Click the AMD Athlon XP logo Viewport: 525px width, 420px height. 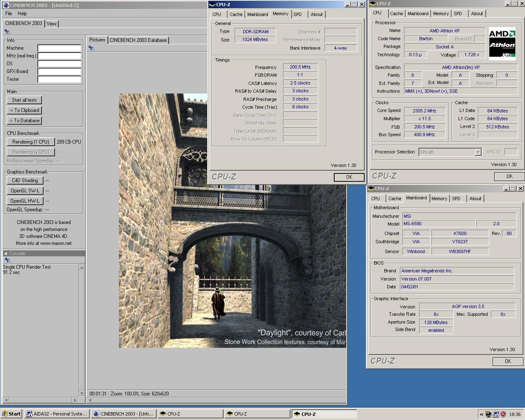tap(502, 43)
